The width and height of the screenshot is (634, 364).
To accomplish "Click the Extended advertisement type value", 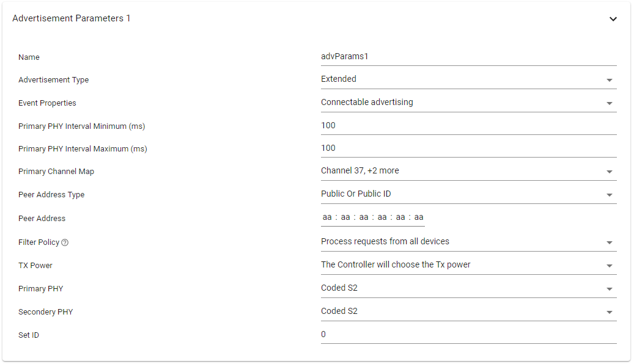I will [338, 79].
